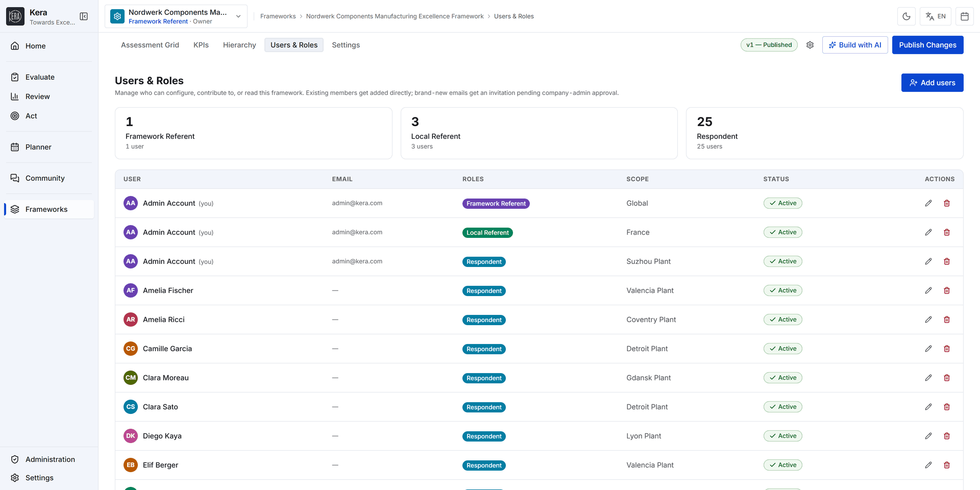This screenshot has width=980, height=490.
Task: Toggle dark mode moon icon
Action: pyautogui.click(x=906, y=16)
